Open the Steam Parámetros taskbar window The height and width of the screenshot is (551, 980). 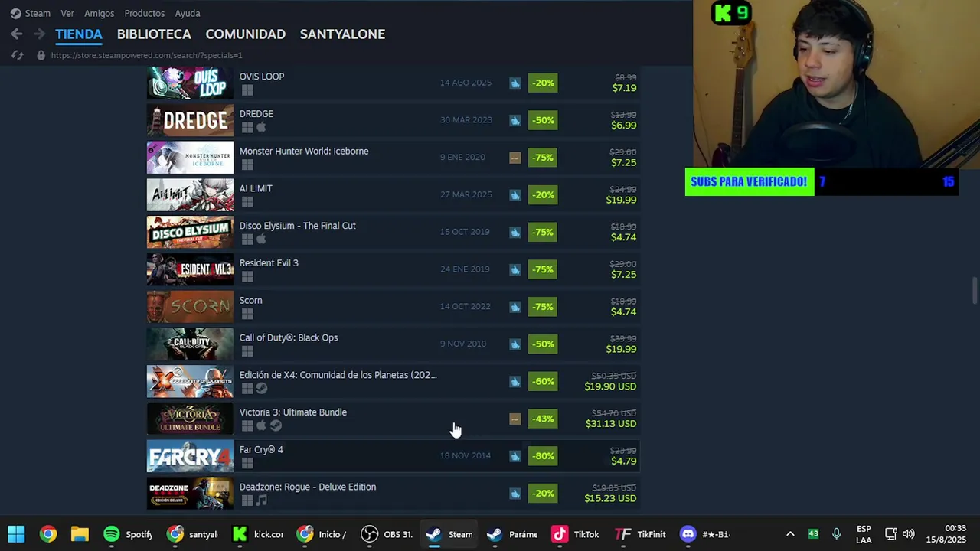512,534
